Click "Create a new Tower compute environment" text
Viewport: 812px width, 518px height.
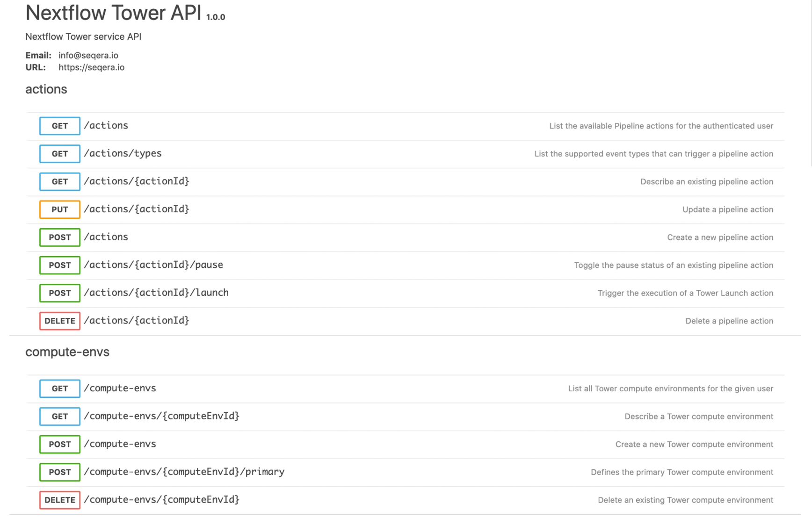point(694,444)
